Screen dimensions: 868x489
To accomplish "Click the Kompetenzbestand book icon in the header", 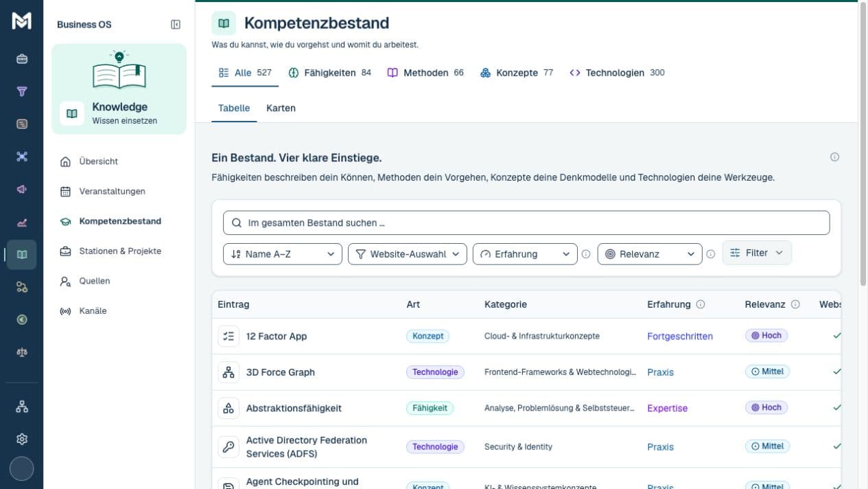I will click(224, 23).
